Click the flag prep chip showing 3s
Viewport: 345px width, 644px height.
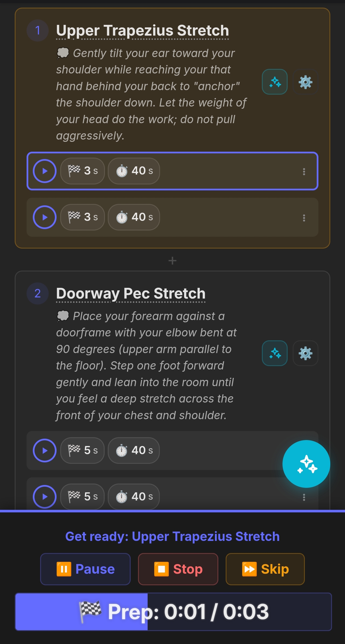point(82,171)
